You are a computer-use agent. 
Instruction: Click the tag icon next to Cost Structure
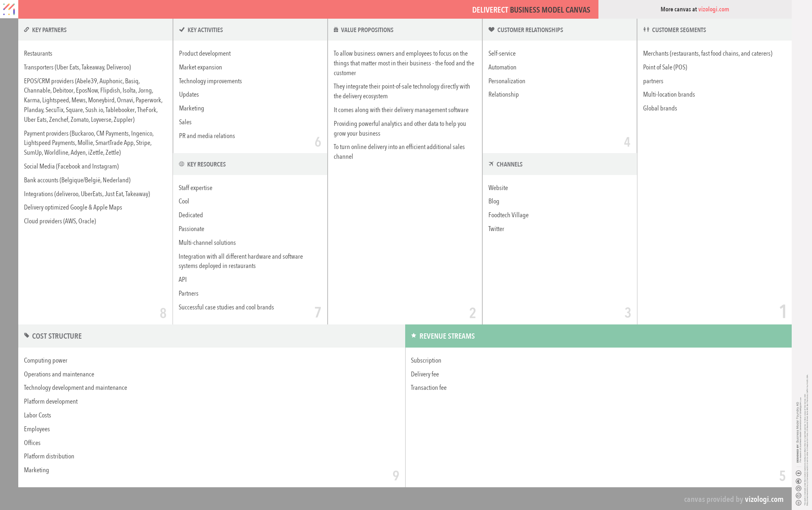tap(27, 336)
